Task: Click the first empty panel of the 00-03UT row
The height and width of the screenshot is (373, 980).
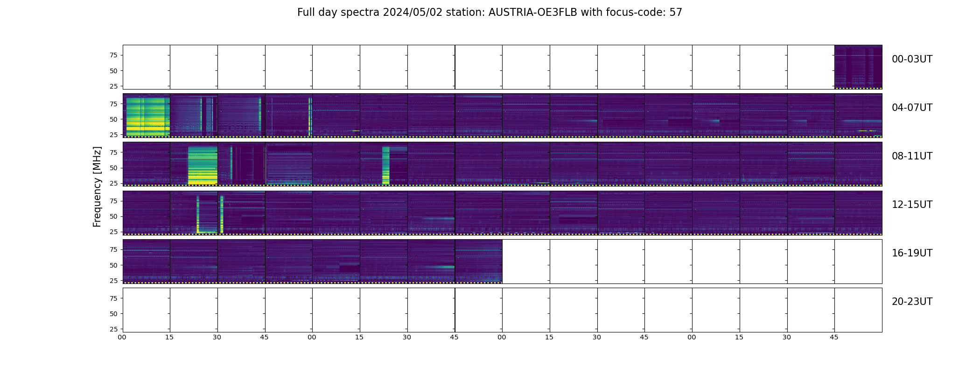Action: tap(147, 67)
